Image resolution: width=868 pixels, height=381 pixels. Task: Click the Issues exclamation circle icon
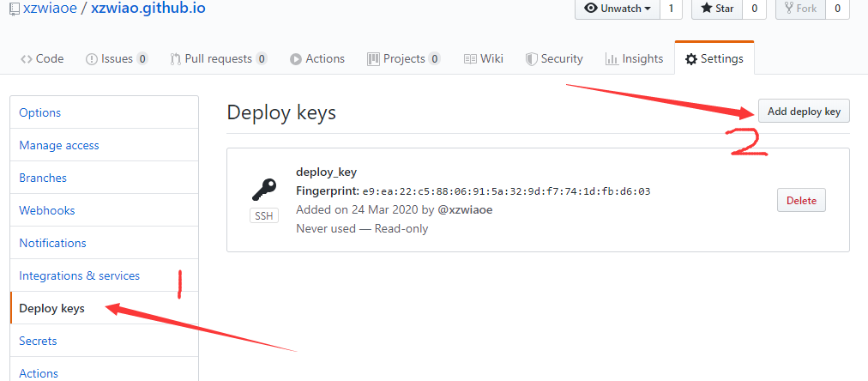pyautogui.click(x=91, y=59)
